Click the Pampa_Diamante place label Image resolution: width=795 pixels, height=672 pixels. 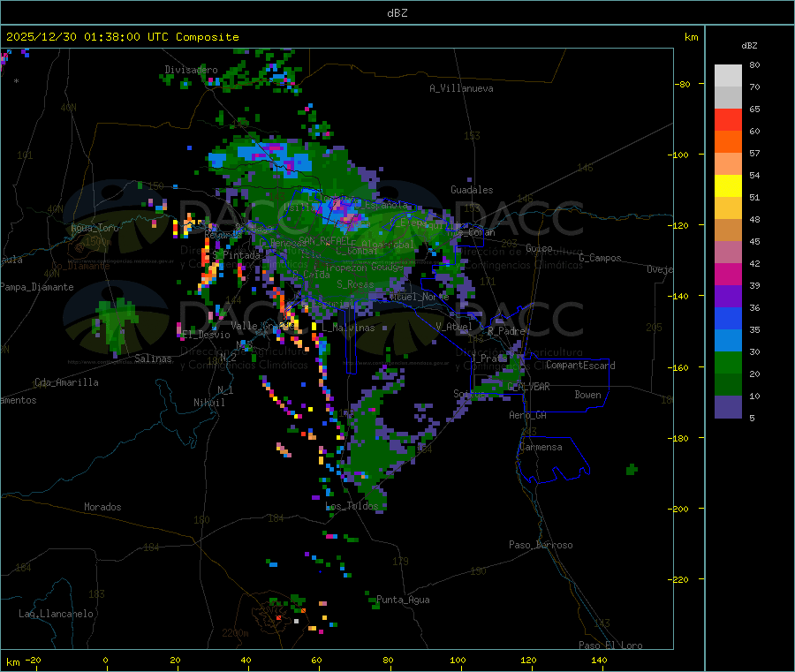[37, 287]
